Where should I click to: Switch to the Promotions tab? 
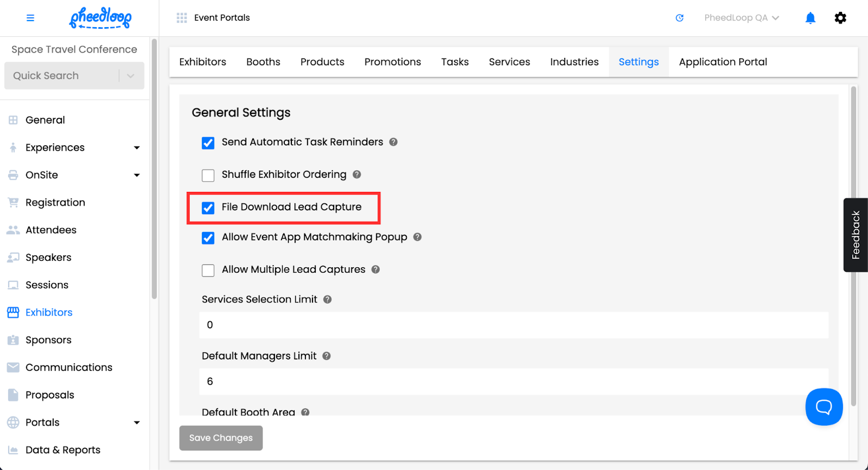[393, 62]
